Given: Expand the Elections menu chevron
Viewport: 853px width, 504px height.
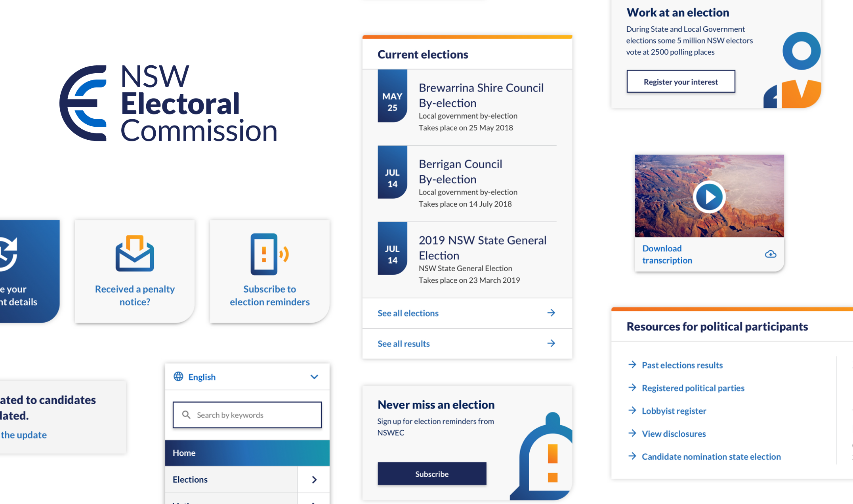Looking at the screenshot, I should click(x=314, y=479).
